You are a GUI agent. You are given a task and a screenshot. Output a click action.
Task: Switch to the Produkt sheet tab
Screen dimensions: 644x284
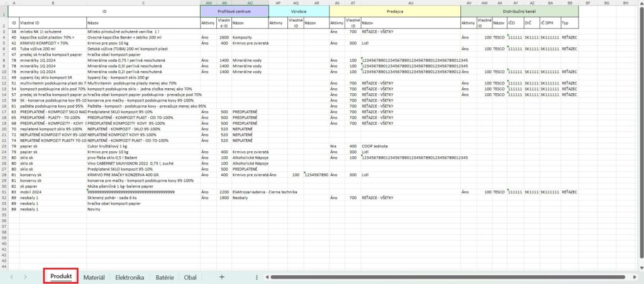tap(61, 276)
